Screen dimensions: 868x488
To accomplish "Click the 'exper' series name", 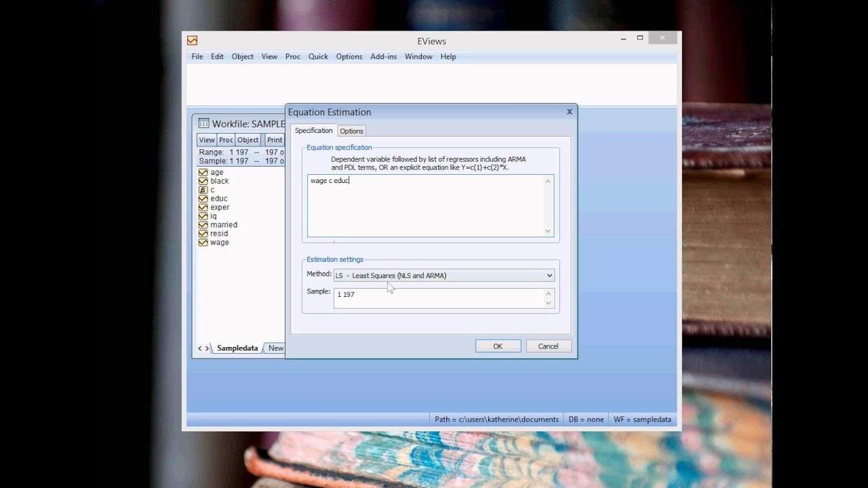I will tap(220, 207).
